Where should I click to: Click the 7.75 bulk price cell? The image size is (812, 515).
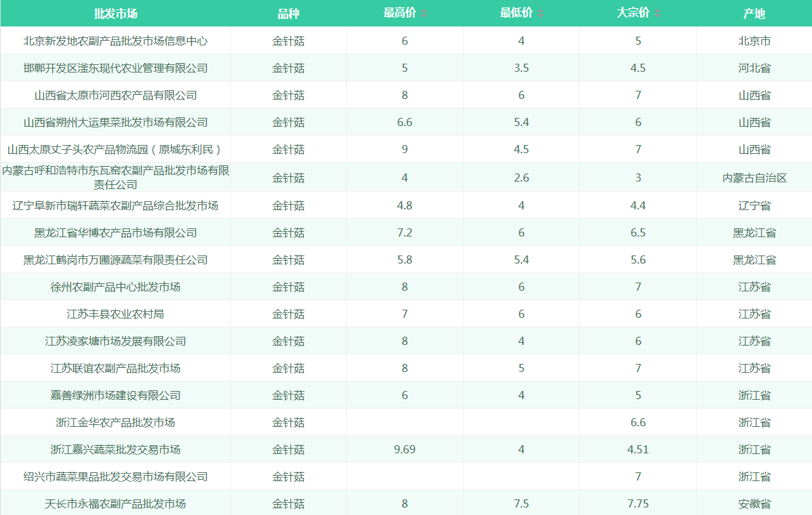tap(638, 503)
